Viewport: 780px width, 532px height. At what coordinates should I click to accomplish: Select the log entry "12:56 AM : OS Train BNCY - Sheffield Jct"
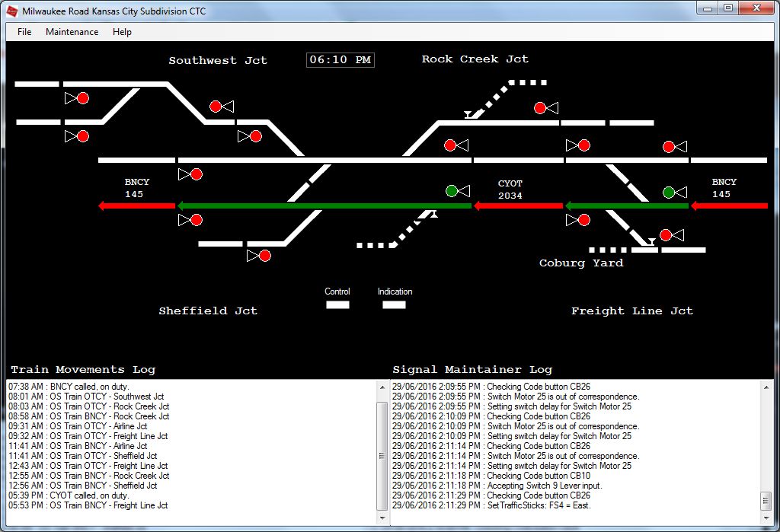[x=82, y=486]
